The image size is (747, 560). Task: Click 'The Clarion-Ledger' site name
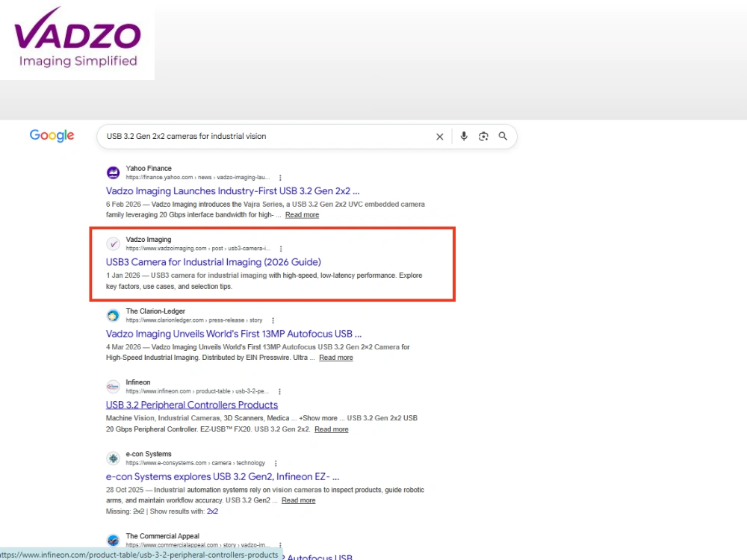155,311
